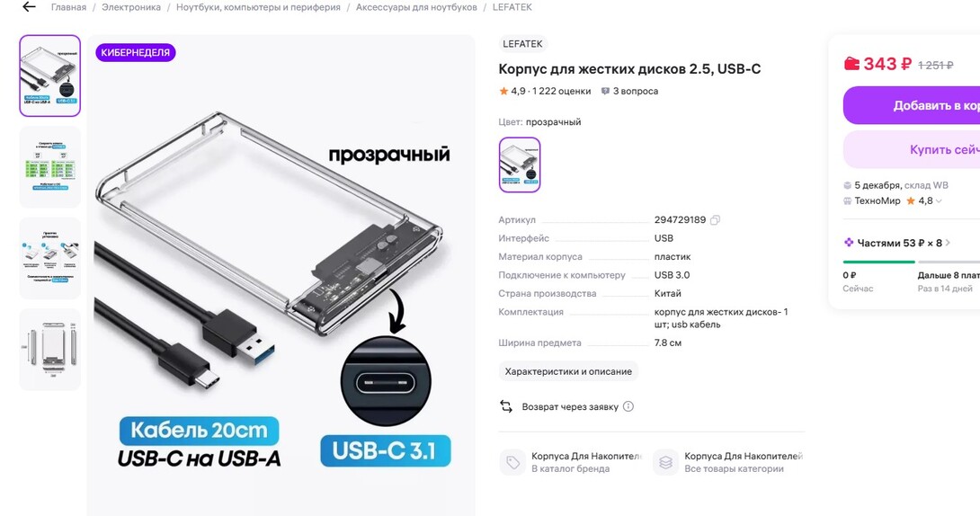
Task: Open Характеристики и описание details
Action: (x=568, y=371)
